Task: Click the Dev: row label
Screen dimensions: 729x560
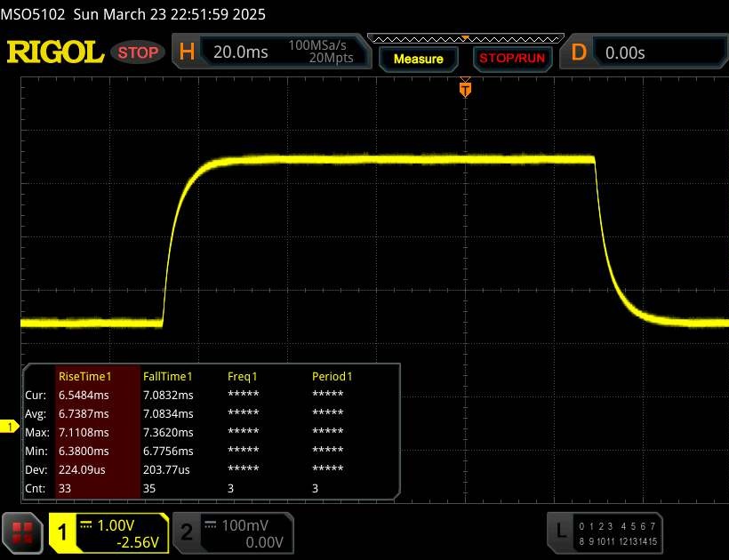Action: 36,469
